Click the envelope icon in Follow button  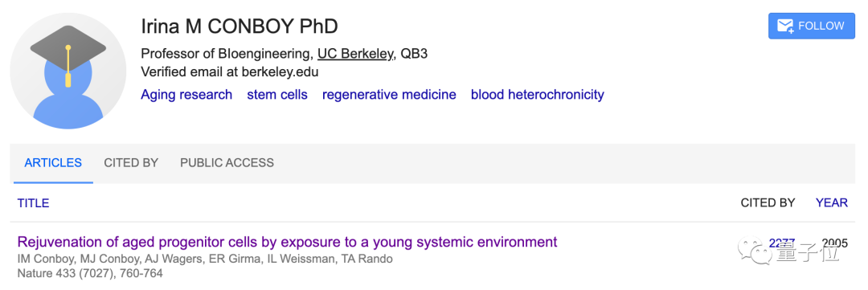[785, 26]
